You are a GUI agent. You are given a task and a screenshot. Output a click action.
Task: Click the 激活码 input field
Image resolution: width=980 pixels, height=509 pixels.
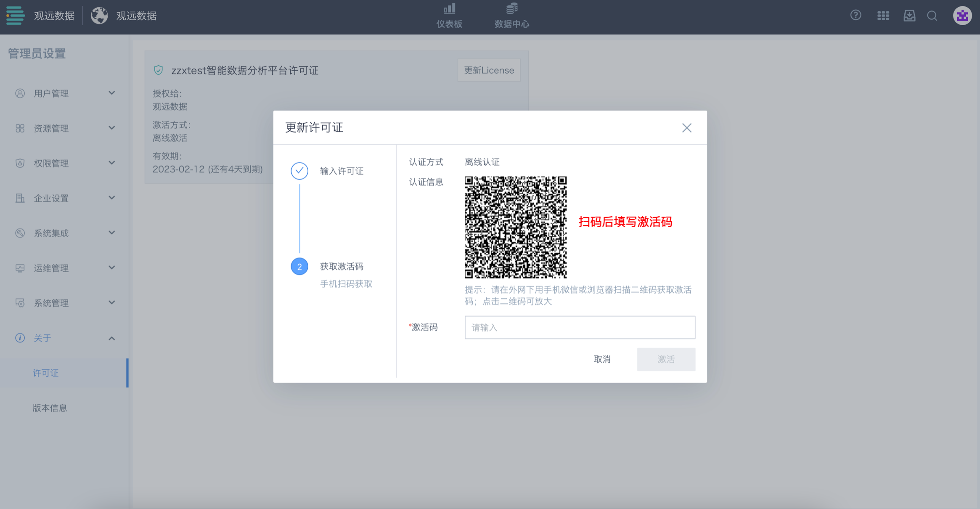[580, 327]
